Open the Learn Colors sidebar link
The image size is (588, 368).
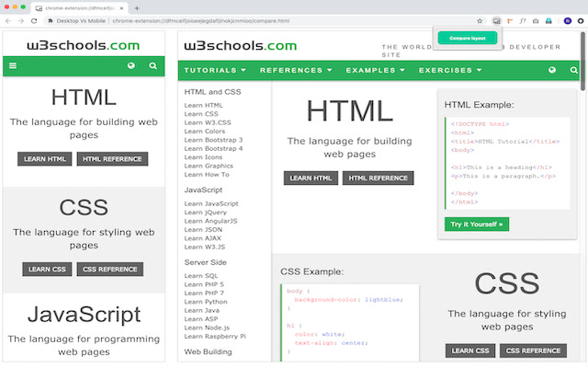[x=205, y=131]
